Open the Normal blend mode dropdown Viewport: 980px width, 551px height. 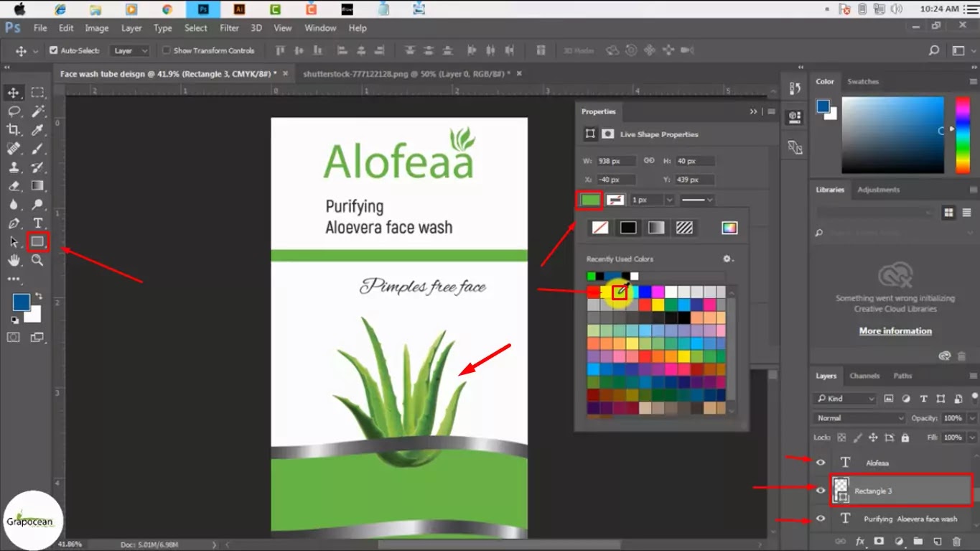[859, 417]
